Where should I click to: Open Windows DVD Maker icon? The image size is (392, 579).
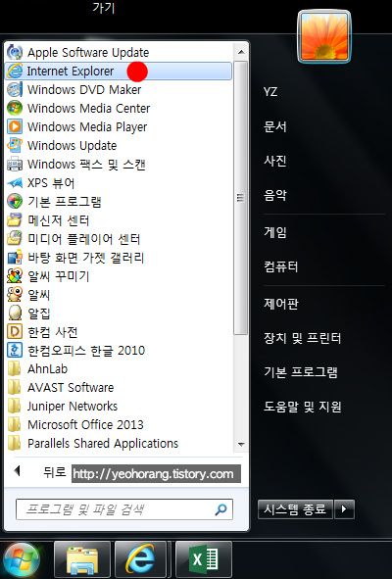(15, 90)
